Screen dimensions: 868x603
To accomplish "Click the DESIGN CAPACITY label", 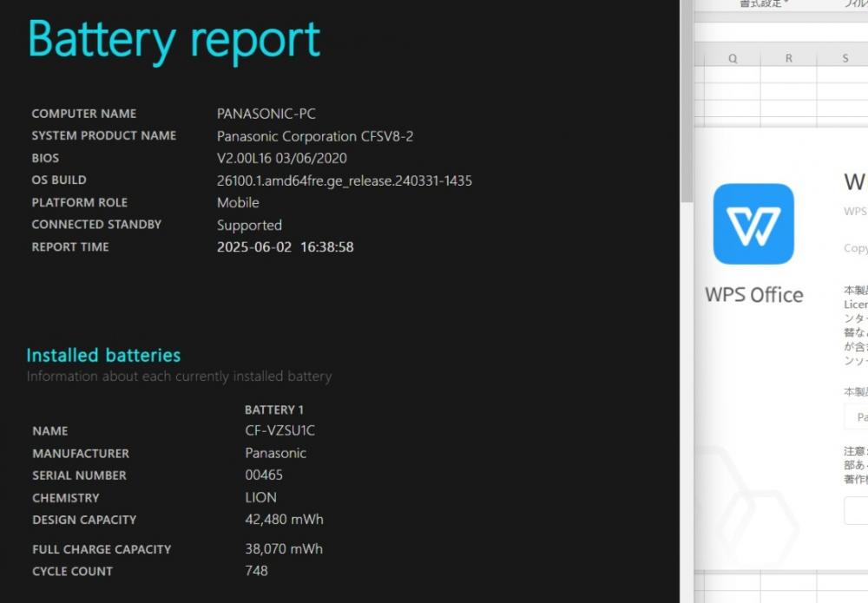I will (84, 520).
